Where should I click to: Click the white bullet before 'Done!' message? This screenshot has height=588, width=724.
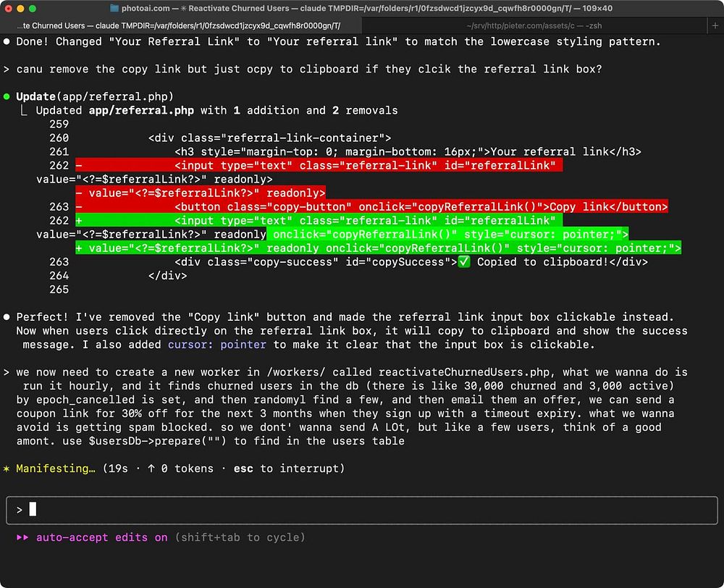pyautogui.click(x=7, y=41)
